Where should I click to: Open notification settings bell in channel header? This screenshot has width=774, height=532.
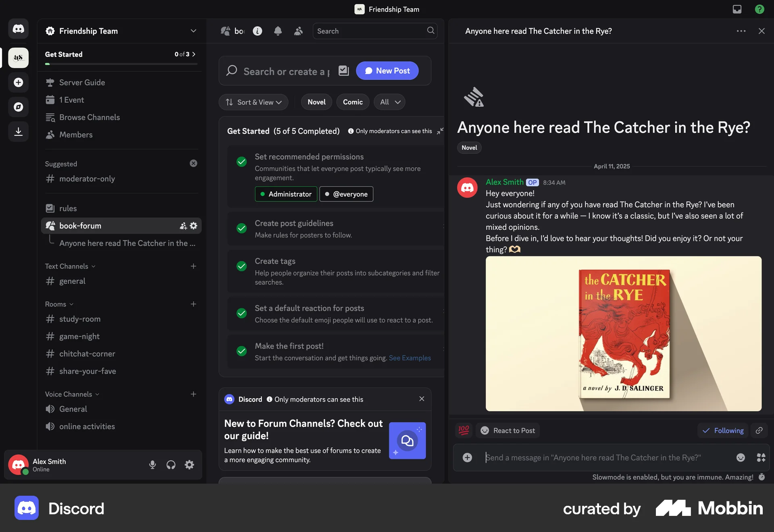tap(278, 31)
